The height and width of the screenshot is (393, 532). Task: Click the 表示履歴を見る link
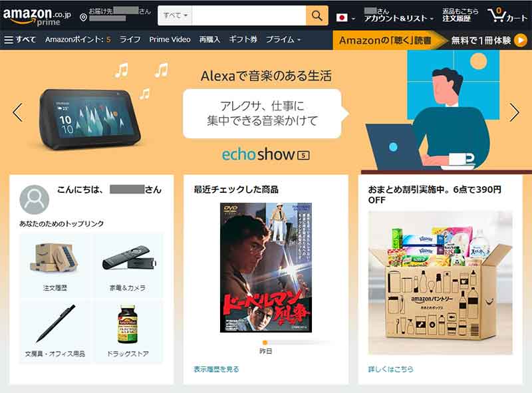tap(216, 369)
